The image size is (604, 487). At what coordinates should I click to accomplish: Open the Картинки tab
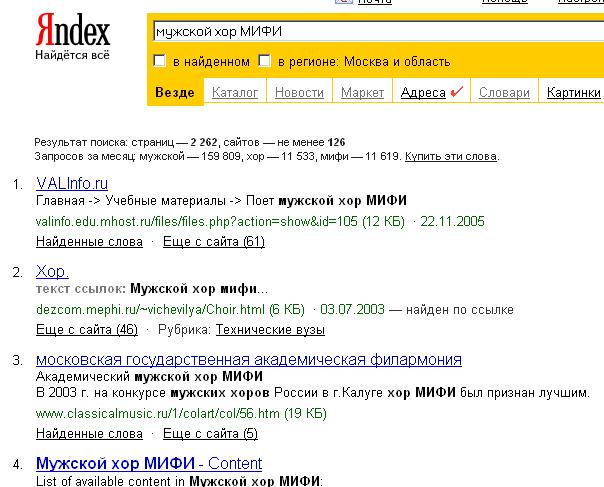pyautogui.click(x=574, y=92)
